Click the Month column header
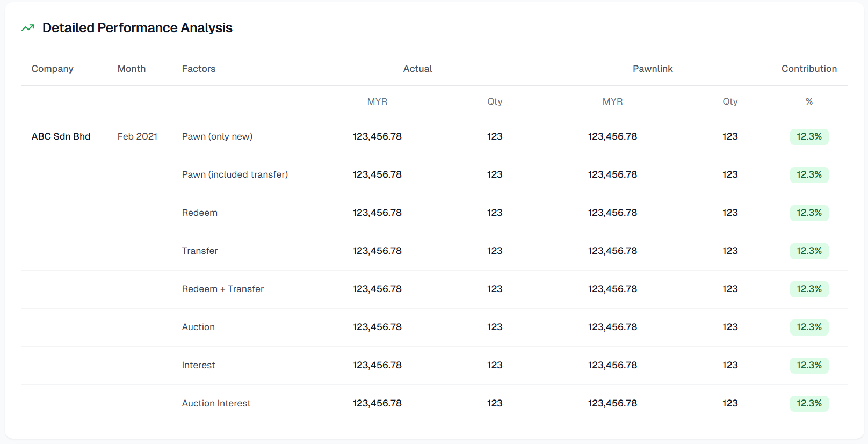The width and height of the screenshot is (868, 444). 132,69
